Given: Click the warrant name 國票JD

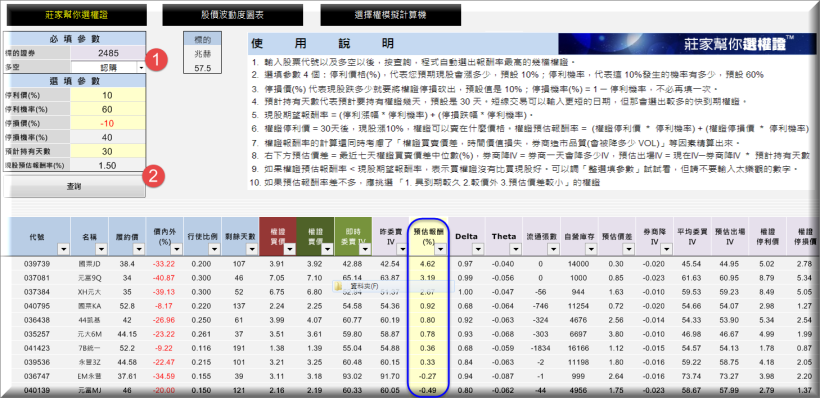Looking at the screenshot, I should point(89,264).
